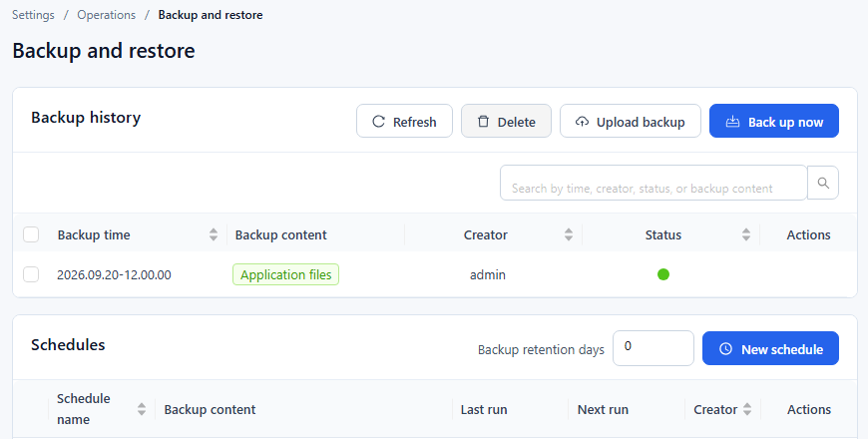Click the Schedules section title
This screenshot has width=868, height=439.
[68, 345]
